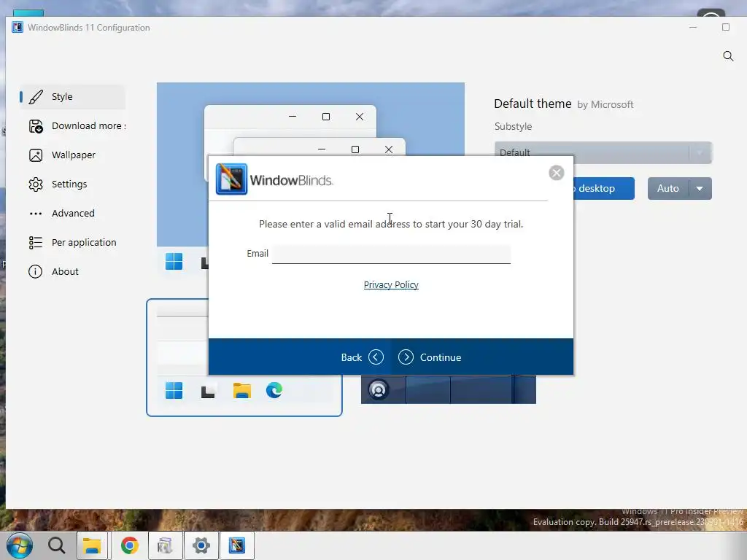Click the WindowBlinds title bar app icon
Viewport: 747px width, 560px height.
coord(18,28)
